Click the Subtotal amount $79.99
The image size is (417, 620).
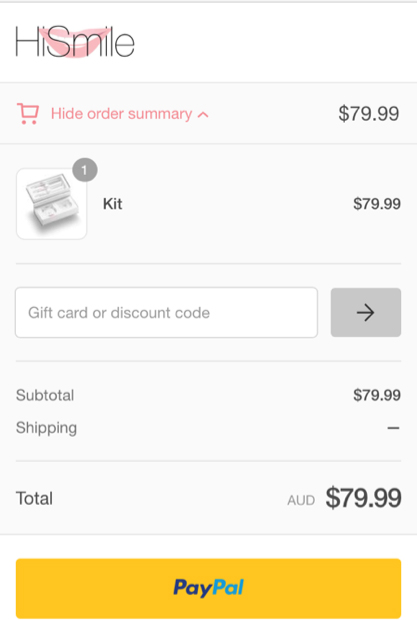[x=377, y=395]
